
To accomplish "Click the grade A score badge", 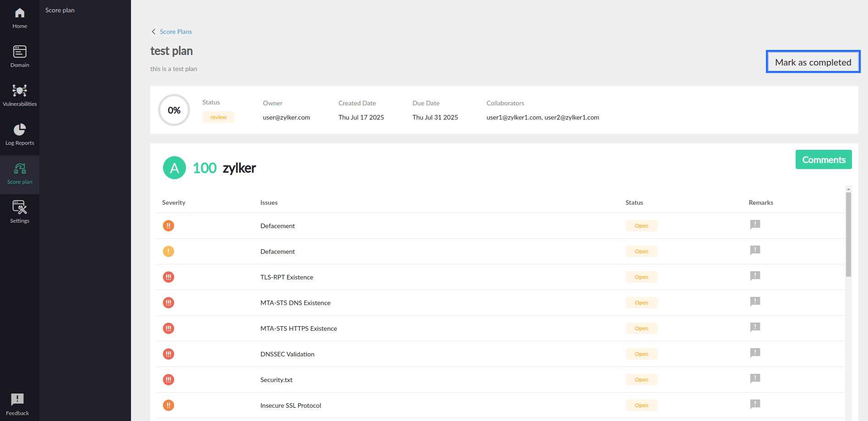I will tap(175, 168).
